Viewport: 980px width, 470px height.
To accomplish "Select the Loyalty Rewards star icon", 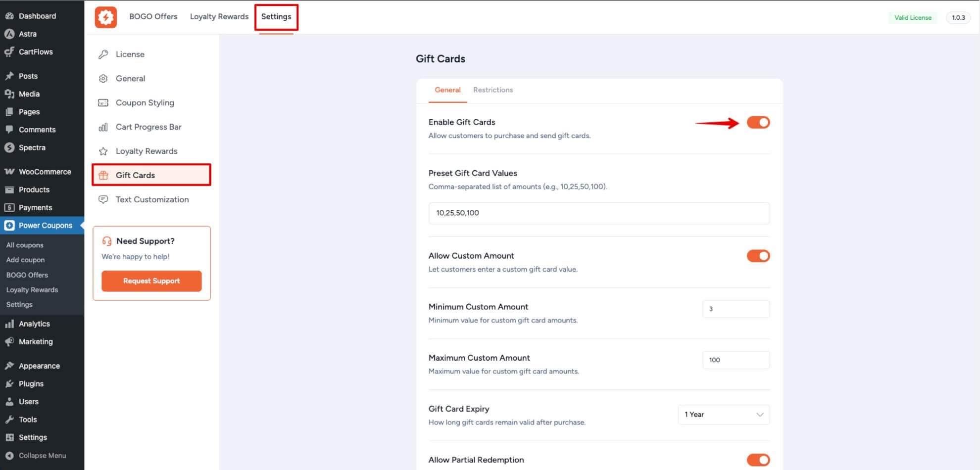I will click(103, 151).
